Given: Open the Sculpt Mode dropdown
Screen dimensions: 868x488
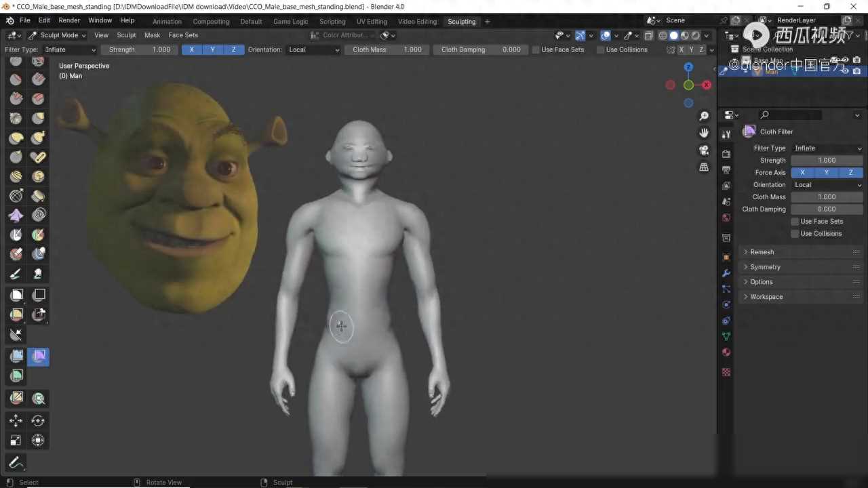Looking at the screenshot, I should 57,35.
